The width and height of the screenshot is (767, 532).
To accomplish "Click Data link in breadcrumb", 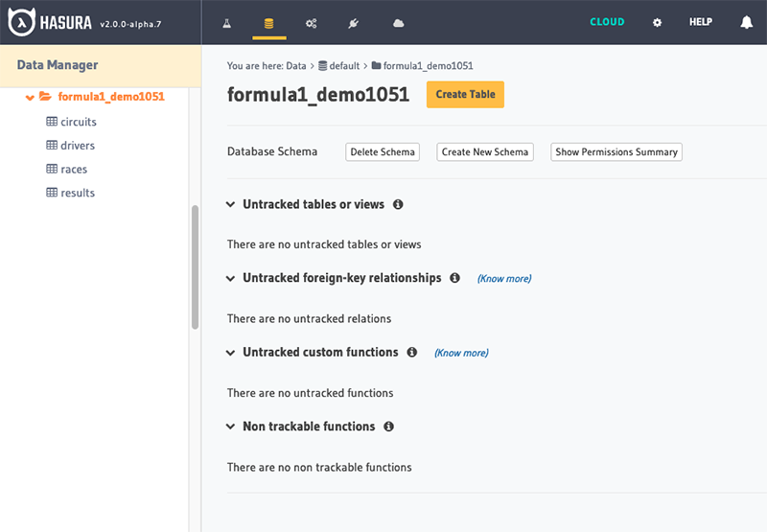I will click(x=296, y=65).
